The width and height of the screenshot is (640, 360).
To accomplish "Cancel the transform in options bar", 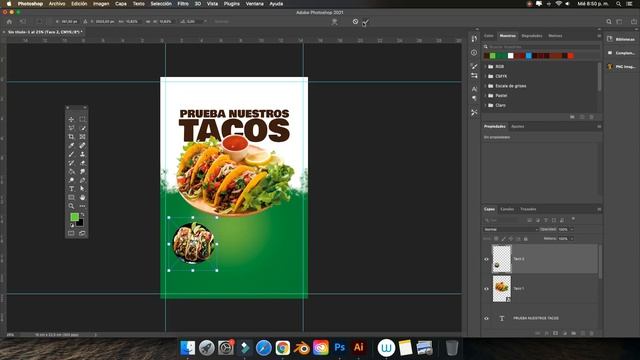I will click(x=355, y=22).
